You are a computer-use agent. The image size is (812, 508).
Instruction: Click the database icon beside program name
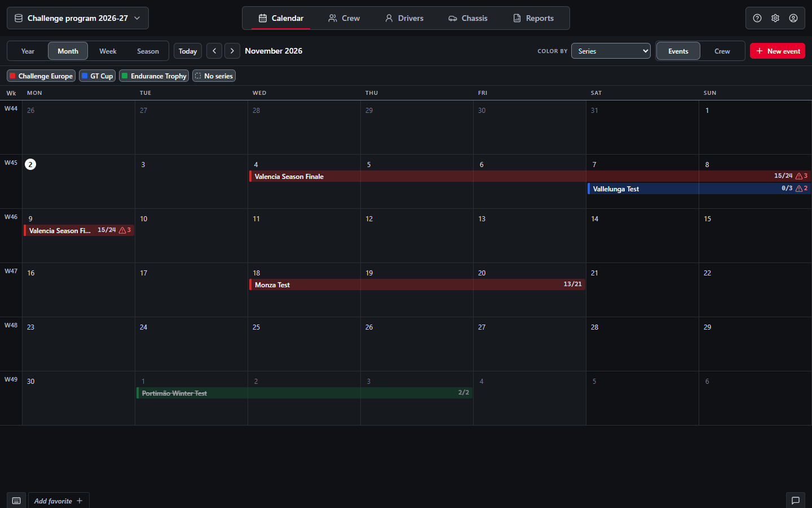point(19,18)
